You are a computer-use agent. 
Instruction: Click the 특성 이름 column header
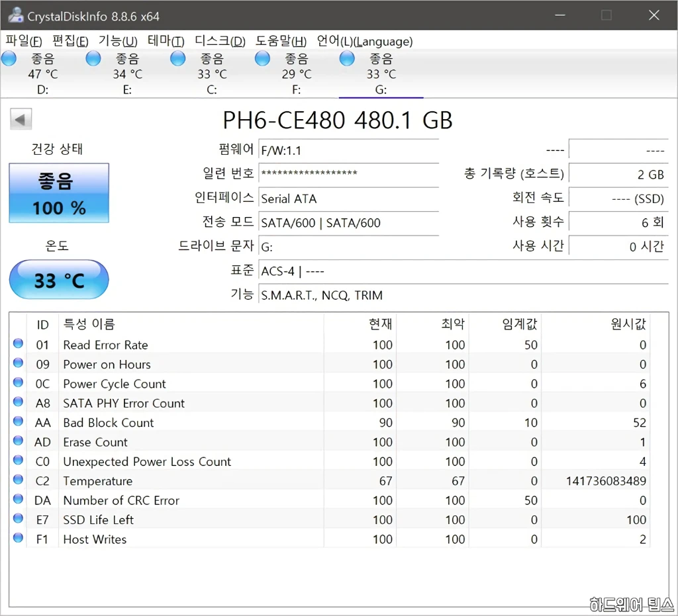click(191, 324)
